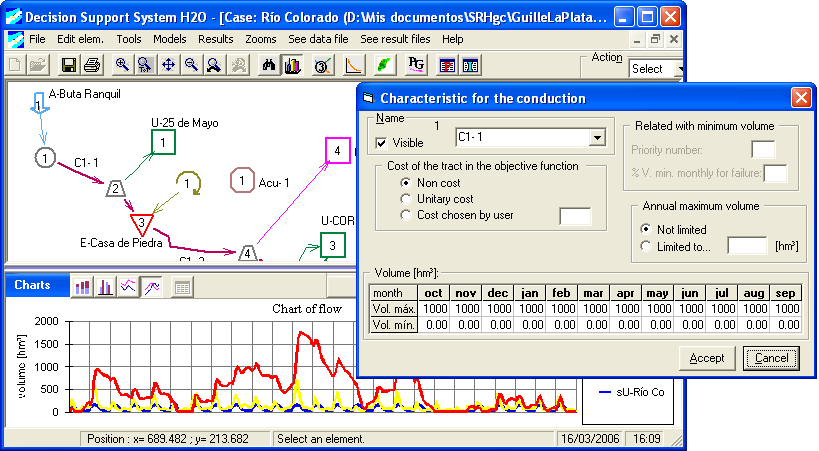Screen dimensions: 819x451
Task: Click the sep Vol. mín. cell 0.00
Action: (x=786, y=325)
